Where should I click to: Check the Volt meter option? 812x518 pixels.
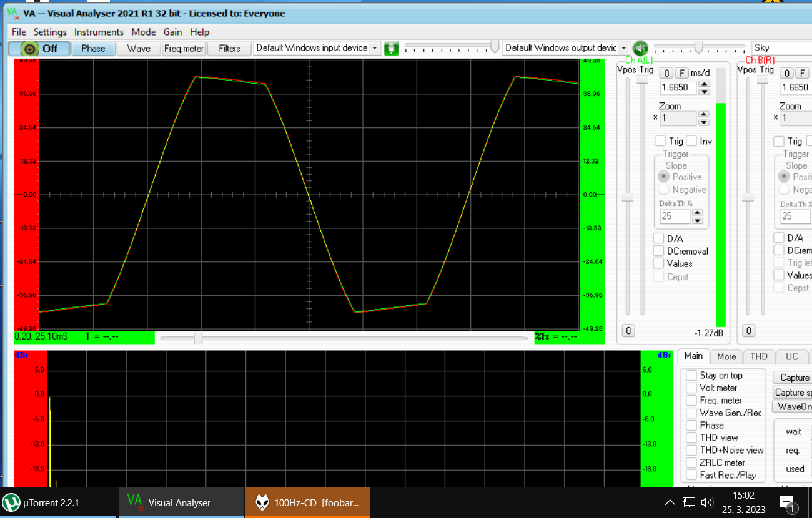691,388
